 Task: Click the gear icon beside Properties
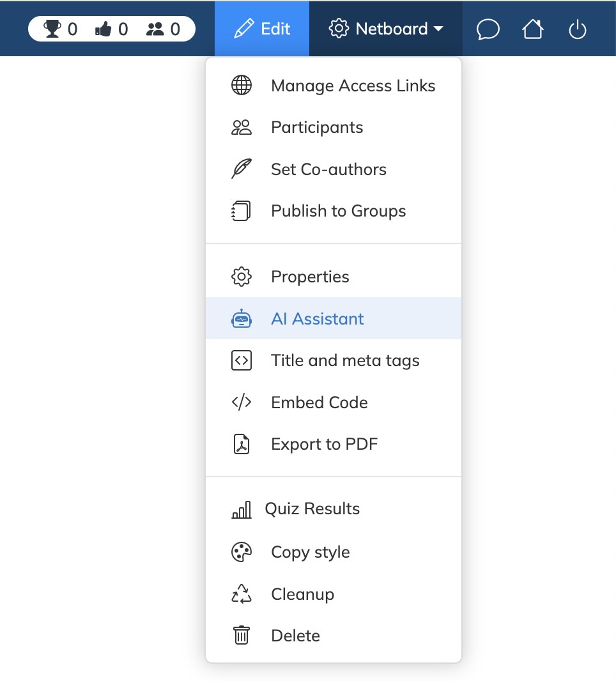(242, 277)
